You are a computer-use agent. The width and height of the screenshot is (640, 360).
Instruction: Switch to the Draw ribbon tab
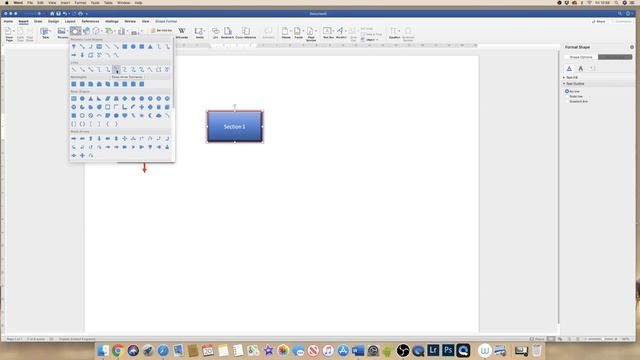click(38, 21)
